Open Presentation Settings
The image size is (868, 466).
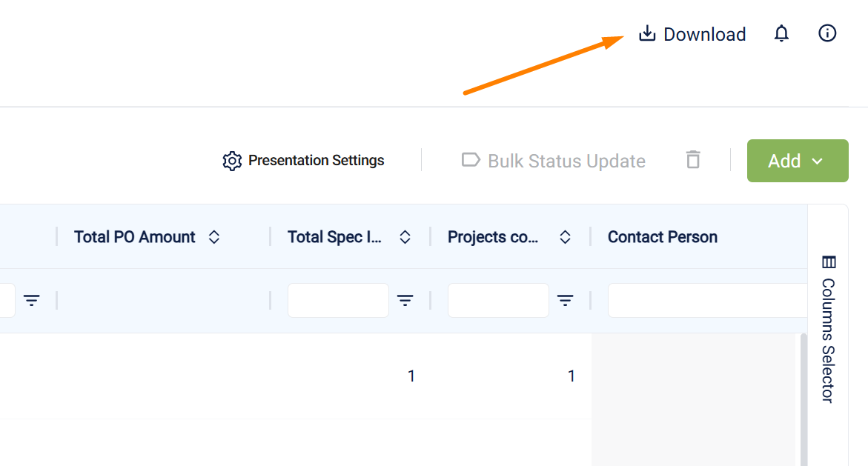(x=316, y=161)
